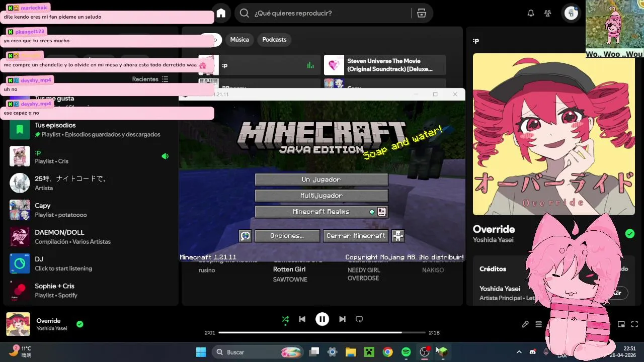Open Discord from the system tray
The height and width of the screenshot is (362, 644).
click(532, 352)
